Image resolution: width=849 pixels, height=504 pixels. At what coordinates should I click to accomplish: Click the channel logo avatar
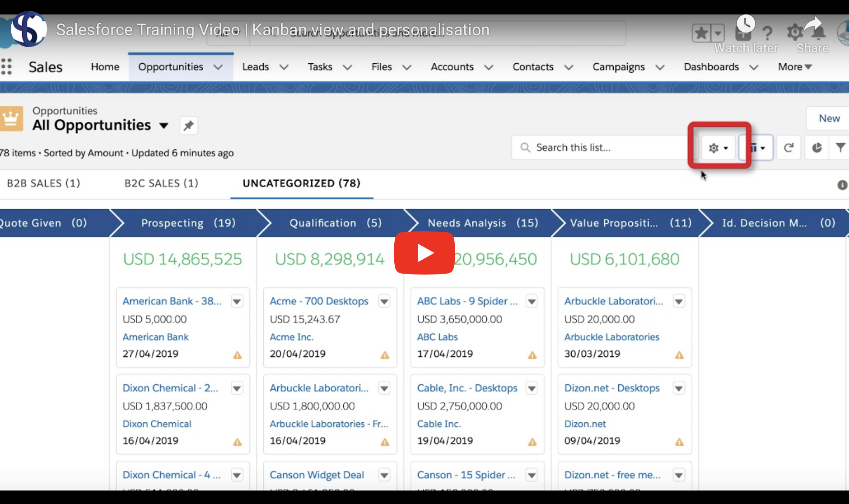(x=29, y=29)
